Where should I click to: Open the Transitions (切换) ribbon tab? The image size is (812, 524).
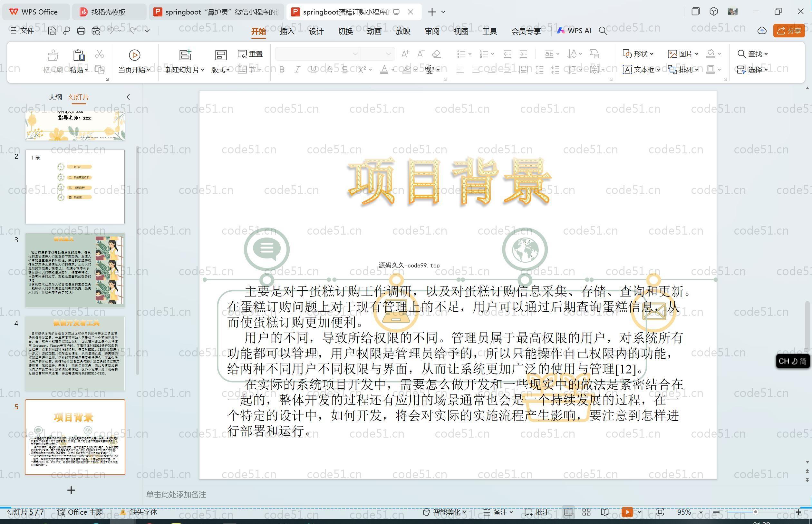345,31
